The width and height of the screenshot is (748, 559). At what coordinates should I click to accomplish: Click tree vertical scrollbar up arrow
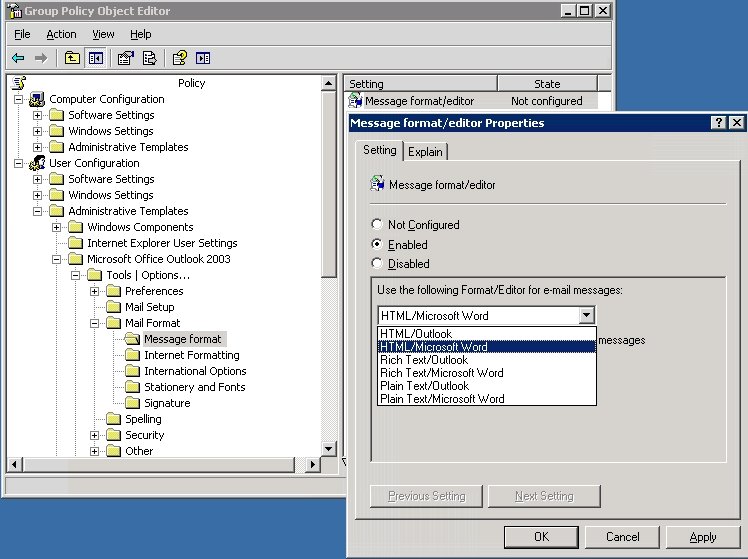click(328, 83)
